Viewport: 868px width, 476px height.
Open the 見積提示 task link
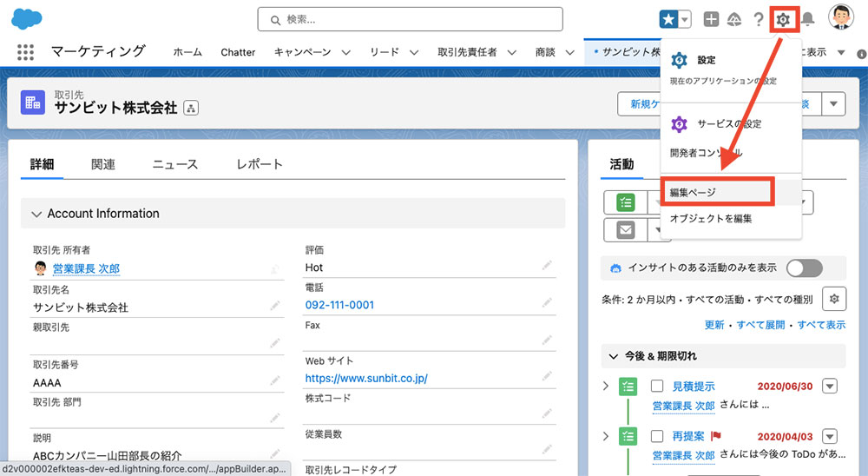point(694,387)
